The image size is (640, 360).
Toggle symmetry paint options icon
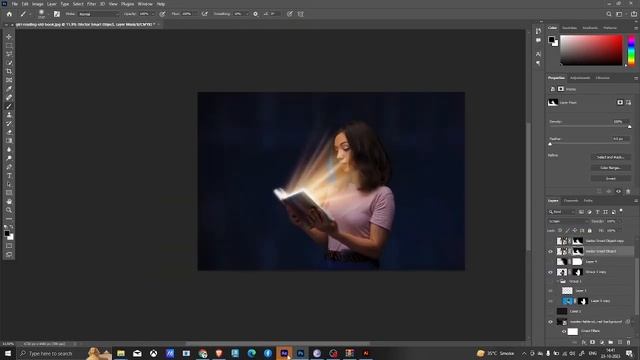[301, 14]
